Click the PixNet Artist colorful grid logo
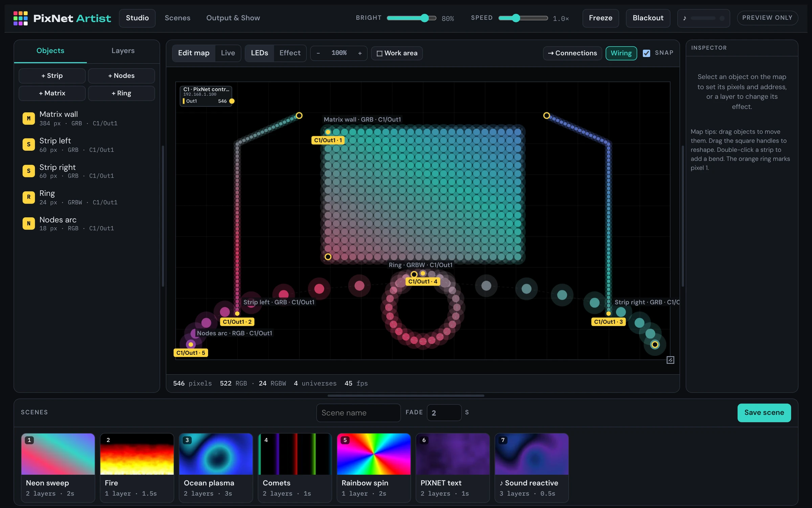 click(x=20, y=18)
